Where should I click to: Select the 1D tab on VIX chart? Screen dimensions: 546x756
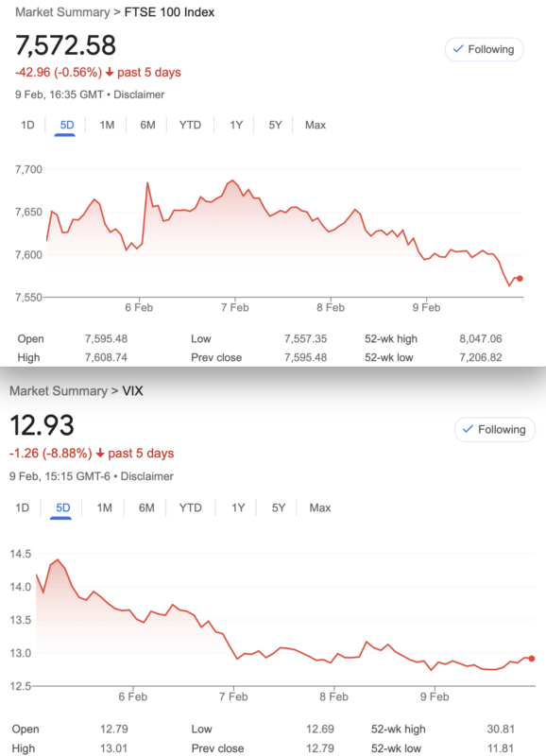(22, 507)
